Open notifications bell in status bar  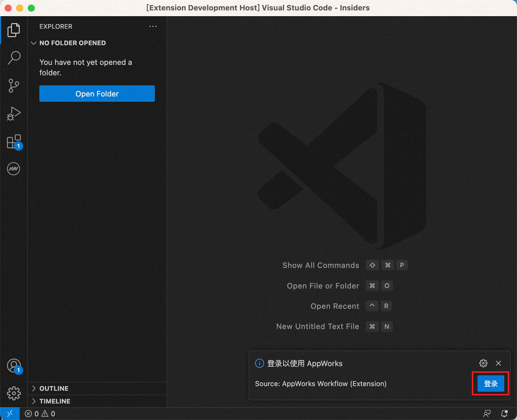point(505,414)
